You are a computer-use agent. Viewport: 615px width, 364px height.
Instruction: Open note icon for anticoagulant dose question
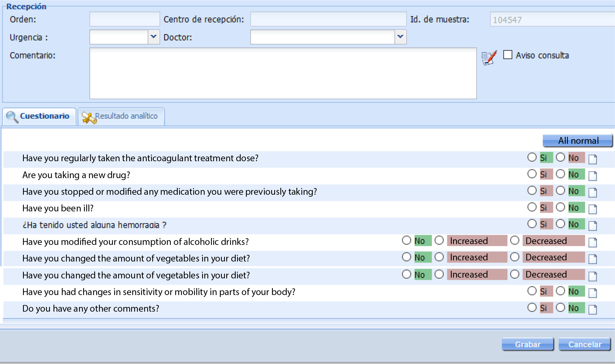[x=593, y=159]
